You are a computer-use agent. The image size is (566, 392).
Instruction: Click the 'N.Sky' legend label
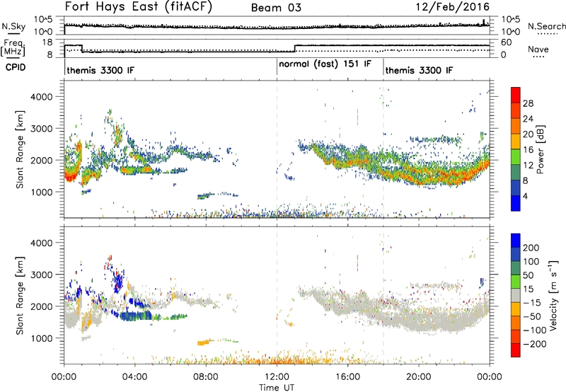click(13, 26)
